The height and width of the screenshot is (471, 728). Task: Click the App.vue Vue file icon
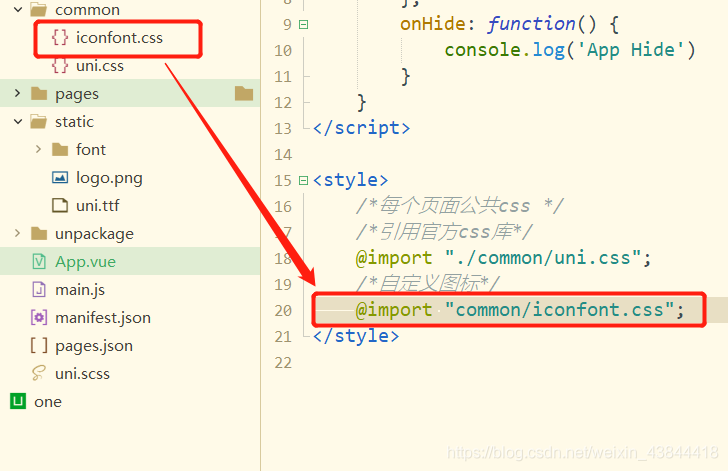(39, 262)
